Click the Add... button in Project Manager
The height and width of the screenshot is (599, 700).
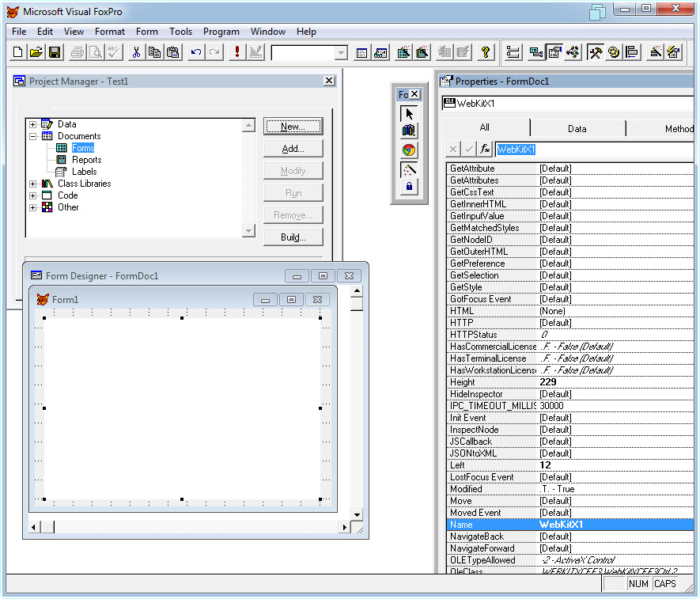(x=293, y=149)
